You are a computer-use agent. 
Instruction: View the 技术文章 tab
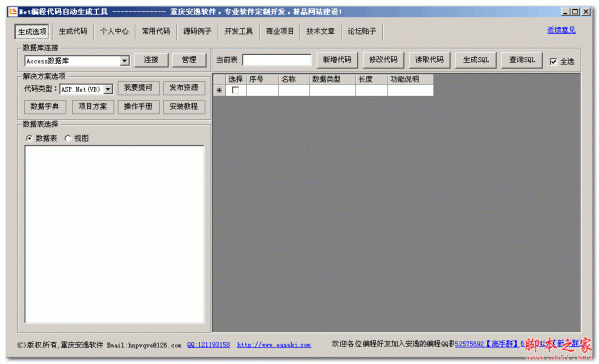(x=320, y=31)
